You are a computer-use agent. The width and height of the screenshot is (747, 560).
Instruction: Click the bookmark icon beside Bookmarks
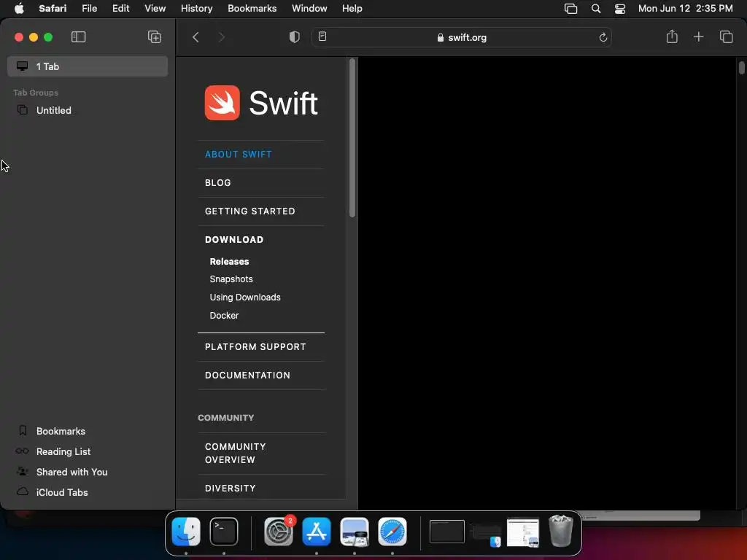(x=23, y=430)
